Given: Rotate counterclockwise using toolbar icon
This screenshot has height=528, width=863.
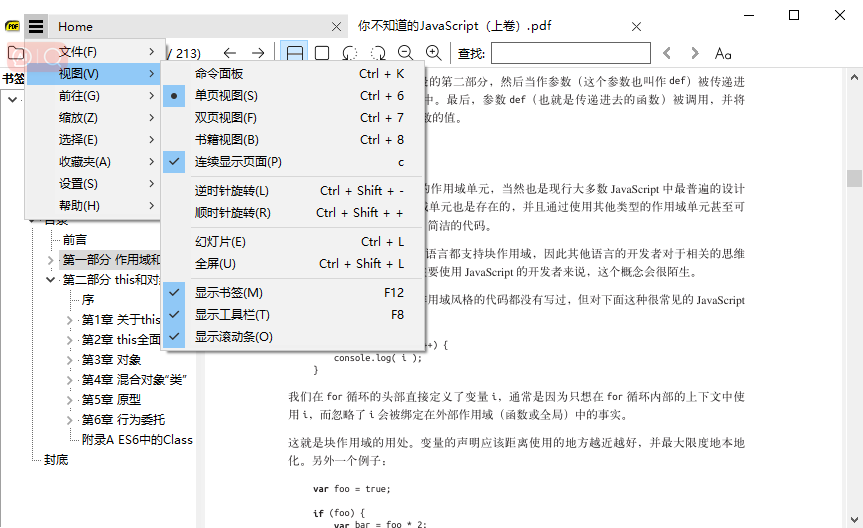Looking at the screenshot, I should pyautogui.click(x=349, y=53).
